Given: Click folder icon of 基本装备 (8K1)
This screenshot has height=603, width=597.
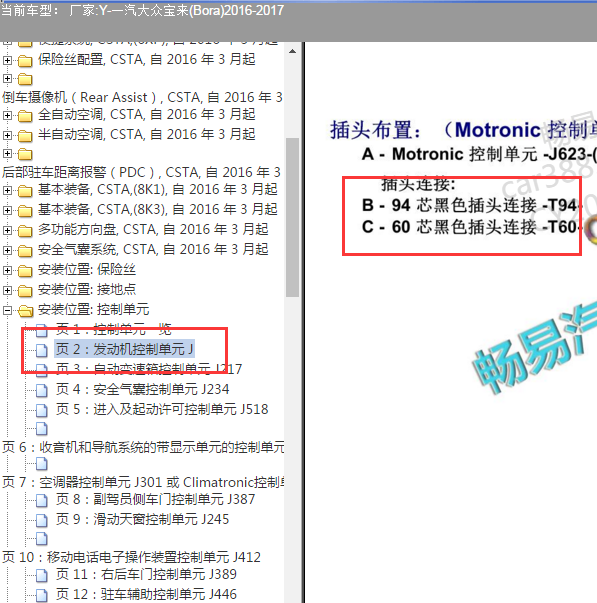Looking at the screenshot, I should point(25,191).
